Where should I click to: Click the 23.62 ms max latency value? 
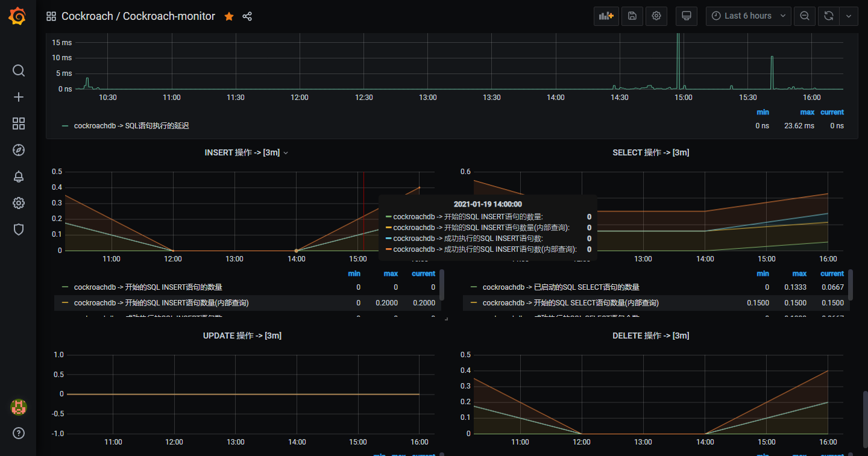point(799,126)
